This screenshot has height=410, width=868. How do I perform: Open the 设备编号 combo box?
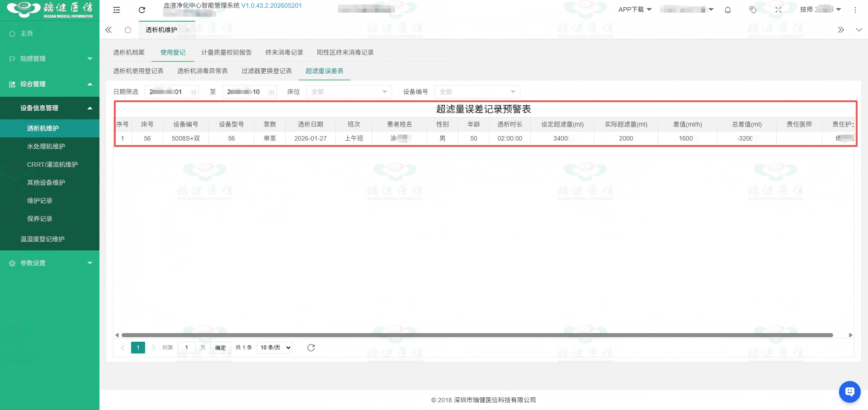[477, 92]
